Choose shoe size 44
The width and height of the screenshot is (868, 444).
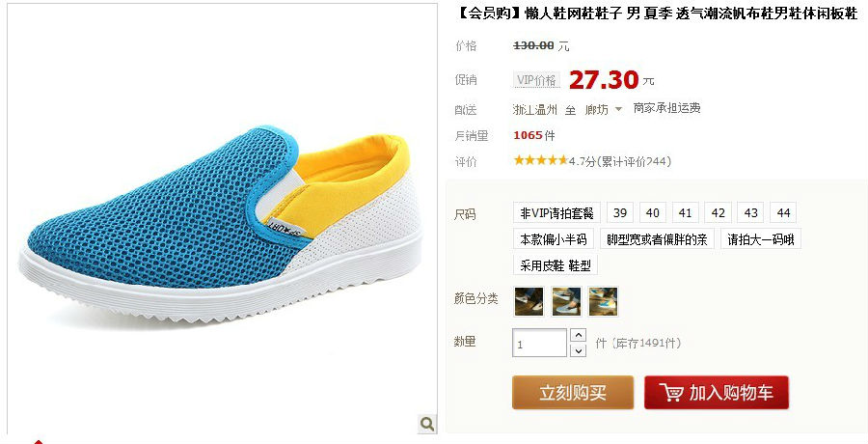pos(783,213)
